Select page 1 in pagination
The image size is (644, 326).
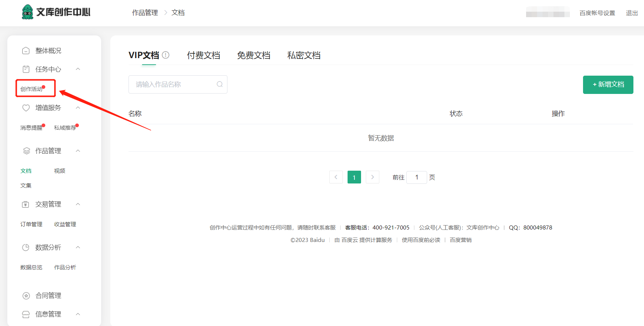pos(354,177)
